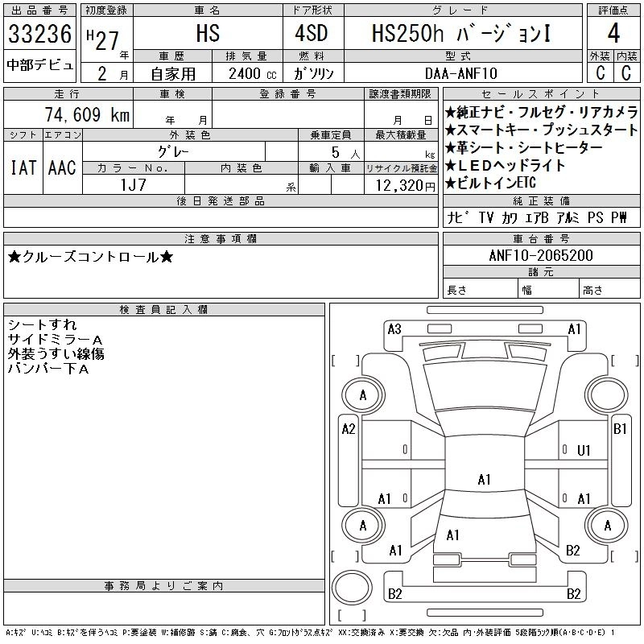
Task: Select the grade HS250h バージョンI
Action: pyautogui.click(x=462, y=34)
